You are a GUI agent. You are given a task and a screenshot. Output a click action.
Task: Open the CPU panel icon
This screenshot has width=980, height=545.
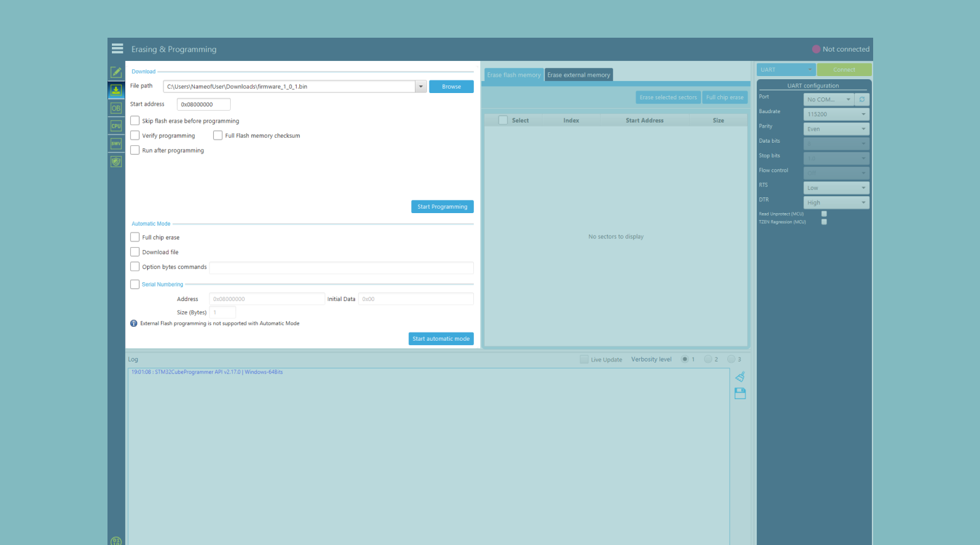[116, 126]
